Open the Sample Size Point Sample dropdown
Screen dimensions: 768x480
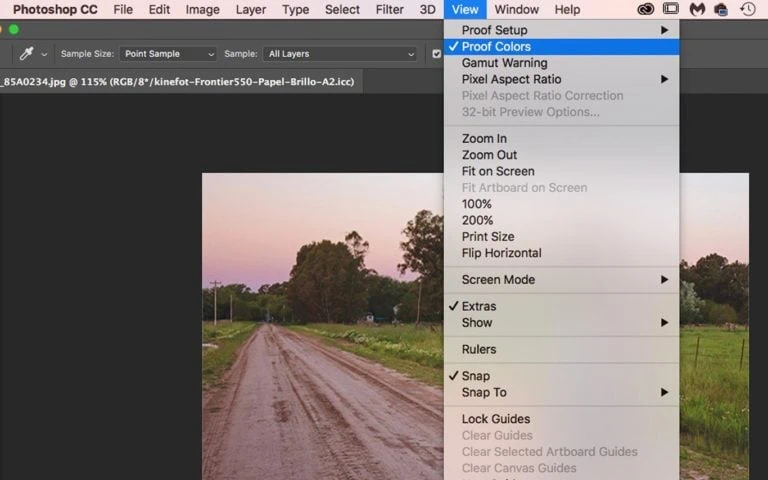coord(168,54)
